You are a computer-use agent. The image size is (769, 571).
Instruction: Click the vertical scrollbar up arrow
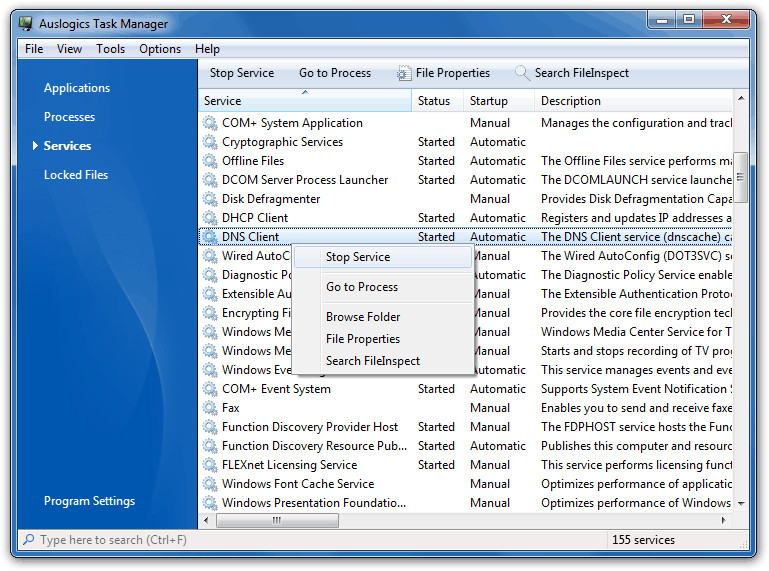(x=741, y=98)
